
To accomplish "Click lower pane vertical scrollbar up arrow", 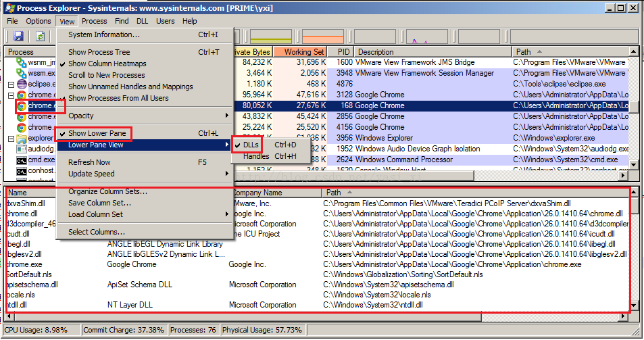I will [x=633, y=192].
